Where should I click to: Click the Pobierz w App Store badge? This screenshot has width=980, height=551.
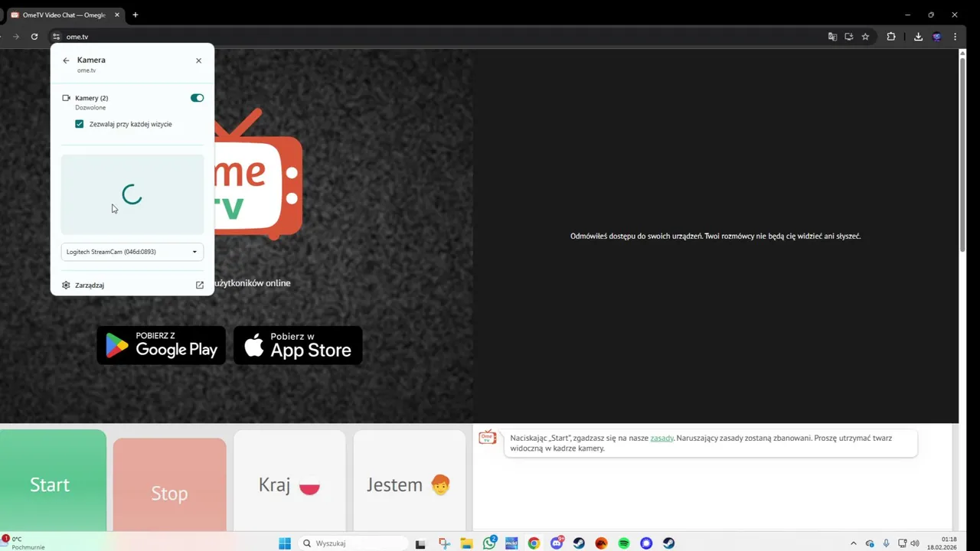coord(298,345)
